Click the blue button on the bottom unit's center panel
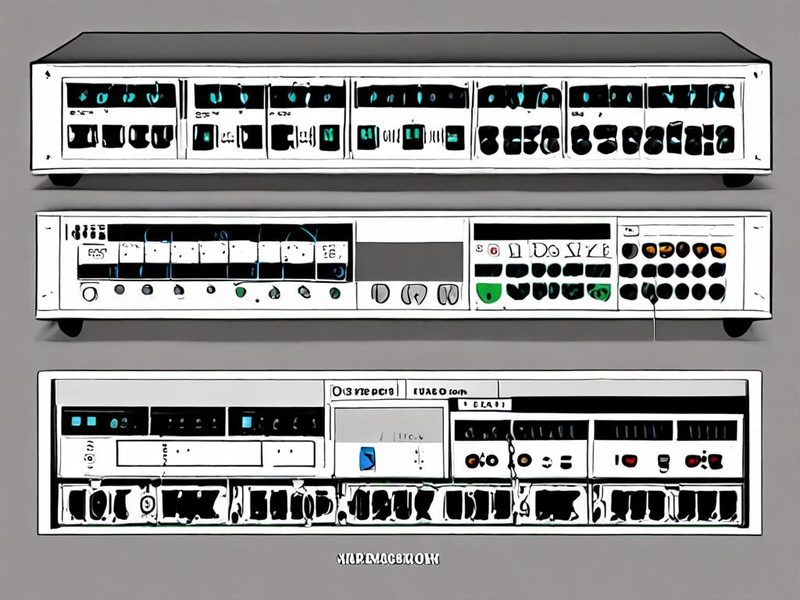 [x=367, y=458]
